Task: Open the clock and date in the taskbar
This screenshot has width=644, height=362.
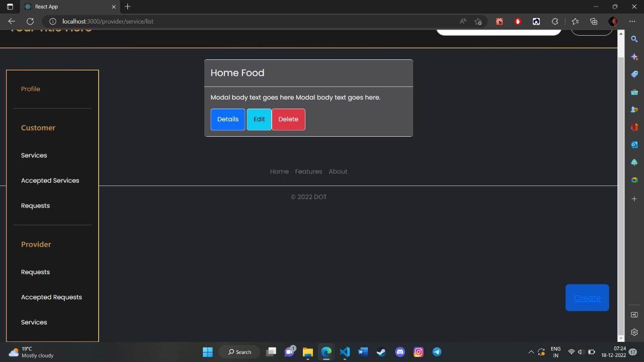Action: (x=614, y=352)
